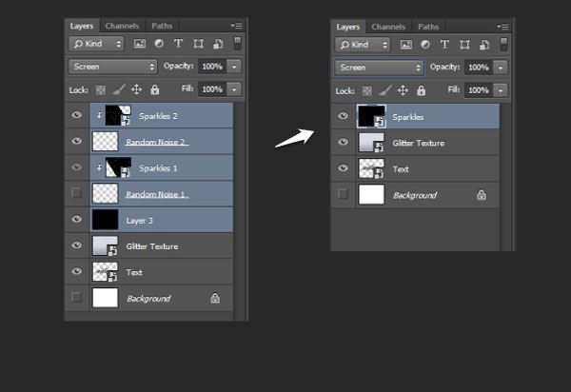Viewport: 571px width, 392px height.
Task: Open Fill slider arrow in left panel
Action: tap(234, 89)
